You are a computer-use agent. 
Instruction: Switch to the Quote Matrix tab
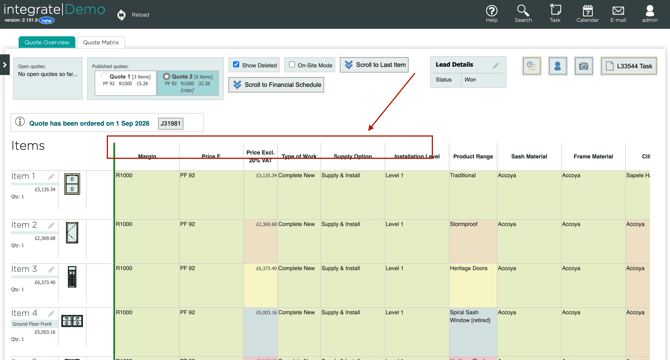coord(101,42)
